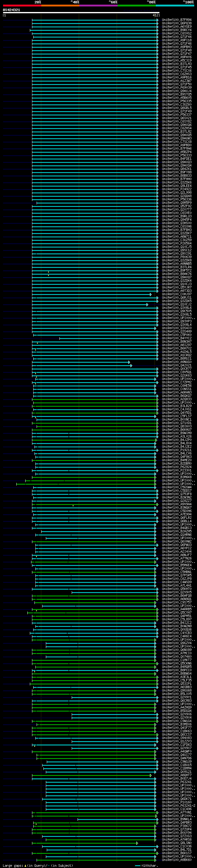Select label UniRef100_C7ZPM2
The width and height of the screenshot is (197, 868).
[x=177, y=382]
